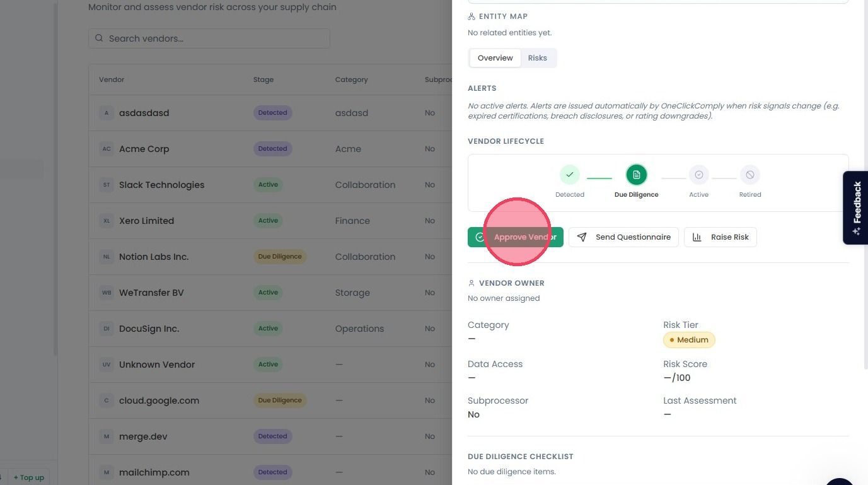Image resolution: width=868 pixels, height=485 pixels.
Task: Click the Active lifecycle stage icon
Action: click(x=698, y=175)
